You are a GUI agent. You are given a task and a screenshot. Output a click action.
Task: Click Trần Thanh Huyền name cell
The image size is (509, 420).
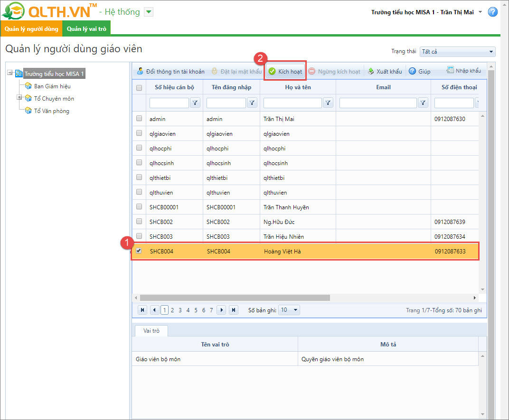298,207
